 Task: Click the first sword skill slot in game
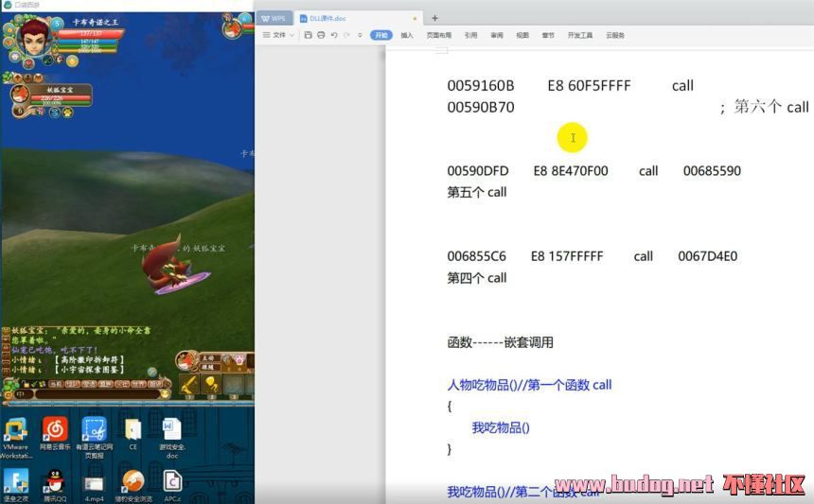(188, 385)
